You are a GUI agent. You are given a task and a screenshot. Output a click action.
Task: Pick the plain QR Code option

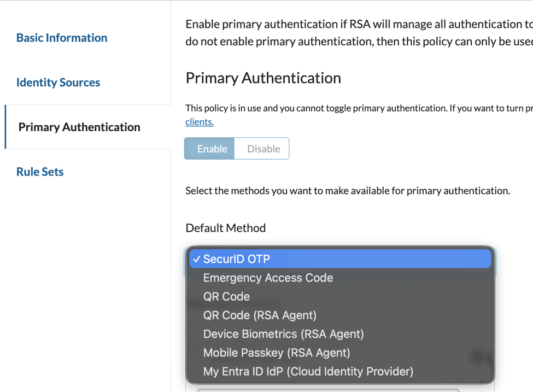click(340, 296)
